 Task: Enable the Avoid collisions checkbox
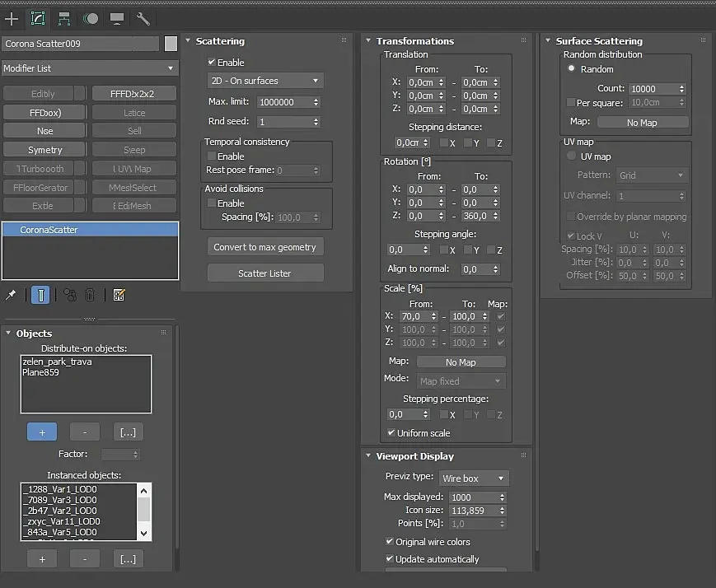(212, 203)
